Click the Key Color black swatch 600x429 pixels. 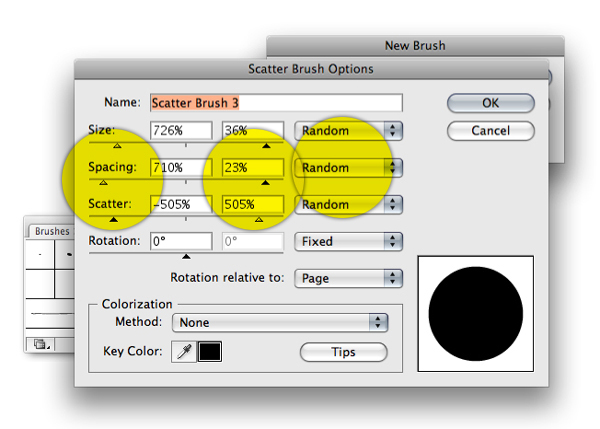coord(210,352)
